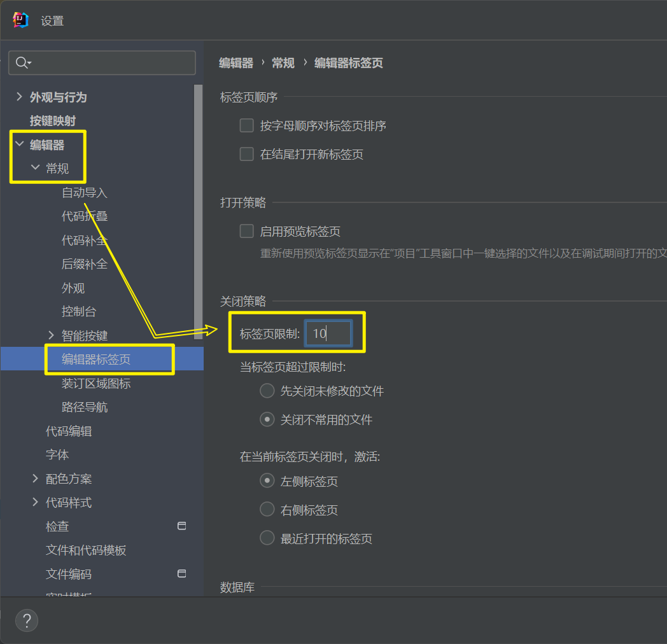
Task: Click the search magnifier icon
Action: 22,62
